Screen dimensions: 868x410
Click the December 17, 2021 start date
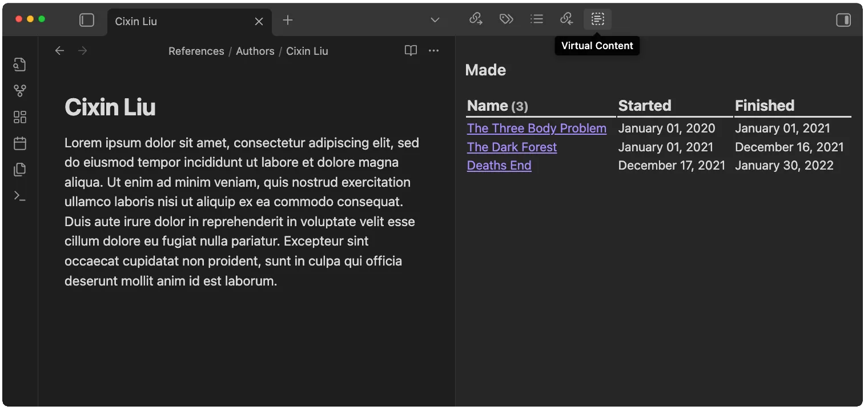click(672, 166)
